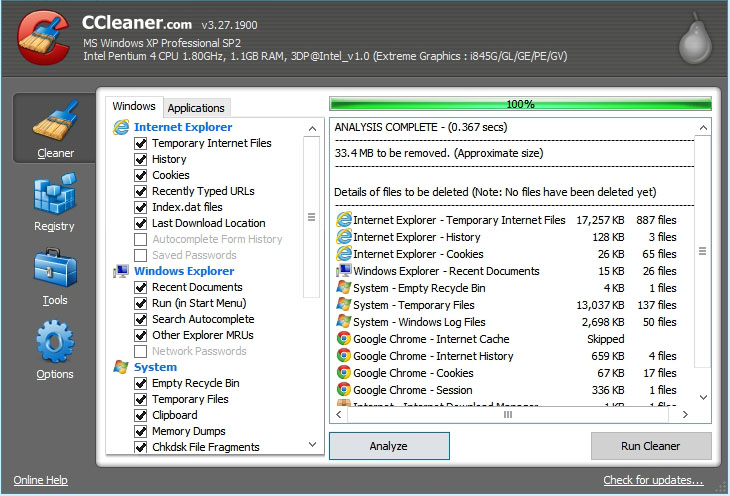Switch to the Windows tab
Image resolution: width=730 pixels, height=496 pixels.
pyautogui.click(x=134, y=107)
